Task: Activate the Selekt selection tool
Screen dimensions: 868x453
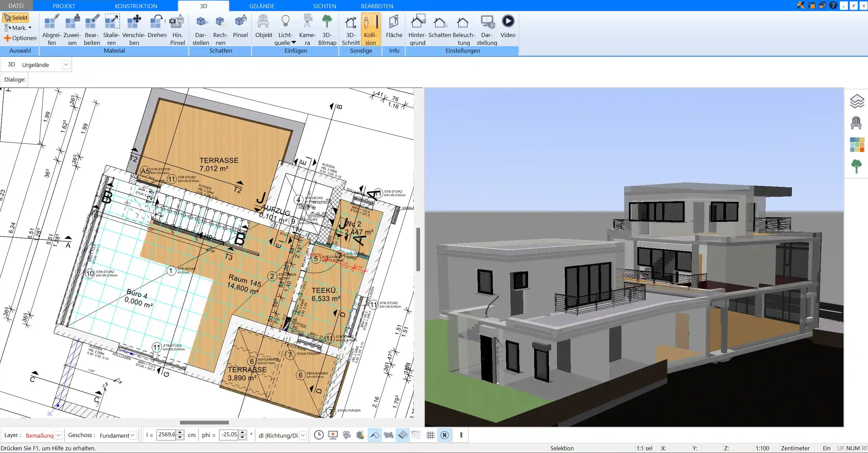Action: tap(16, 18)
